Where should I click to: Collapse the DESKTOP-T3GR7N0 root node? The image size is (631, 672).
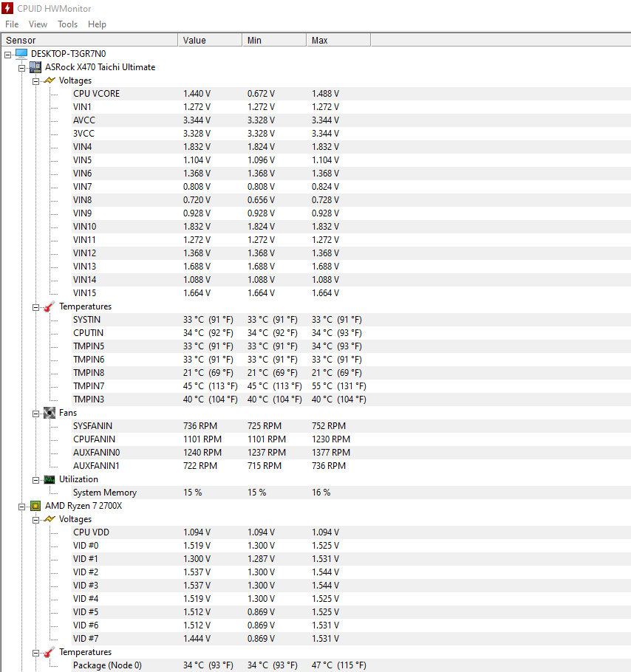click(x=7, y=54)
